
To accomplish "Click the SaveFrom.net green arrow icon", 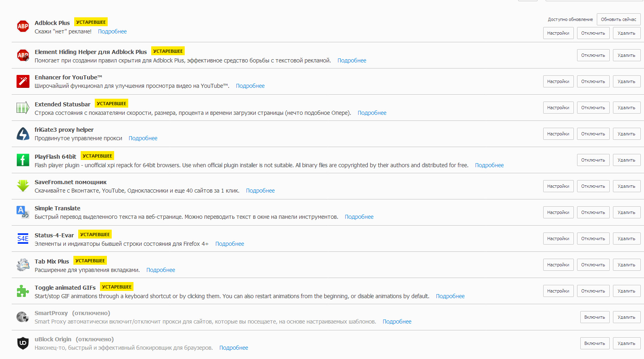I will [23, 186].
